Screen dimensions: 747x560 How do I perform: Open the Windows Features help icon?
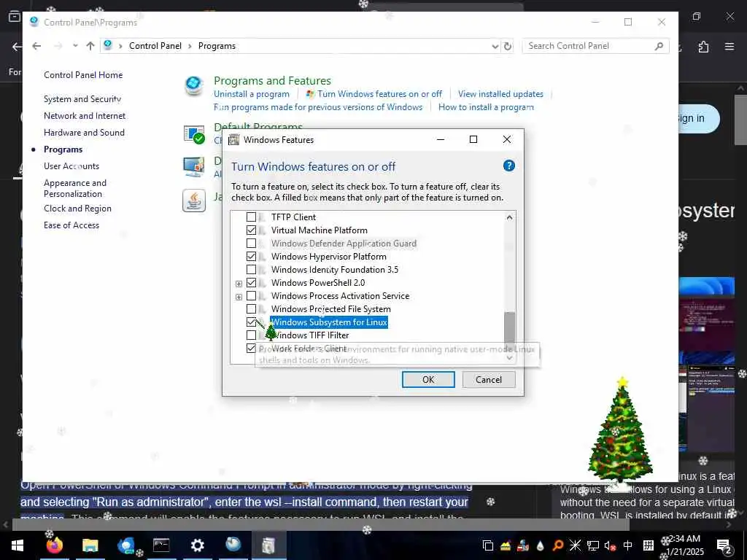[508, 166]
